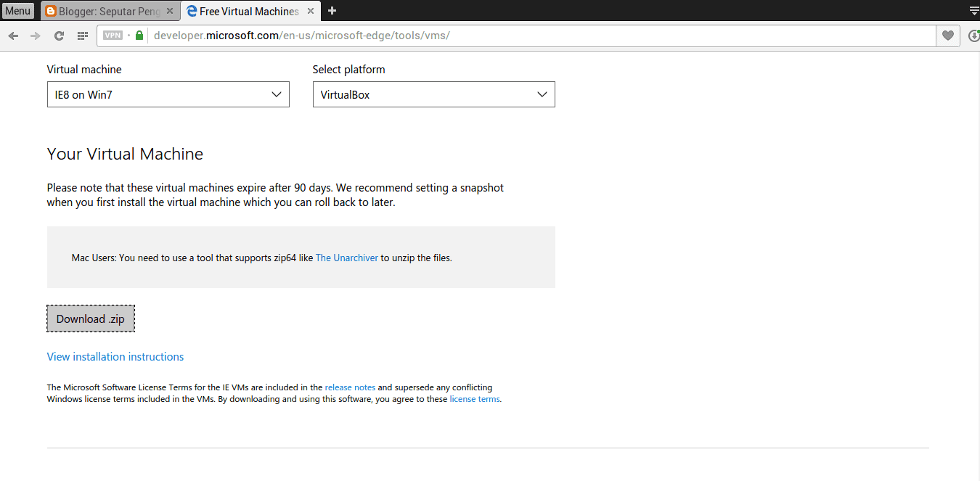Image resolution: width=980 pixels, height=481 pixels.
Task: Open the tab menu icon at top right
Action: [x=973, y=11]
